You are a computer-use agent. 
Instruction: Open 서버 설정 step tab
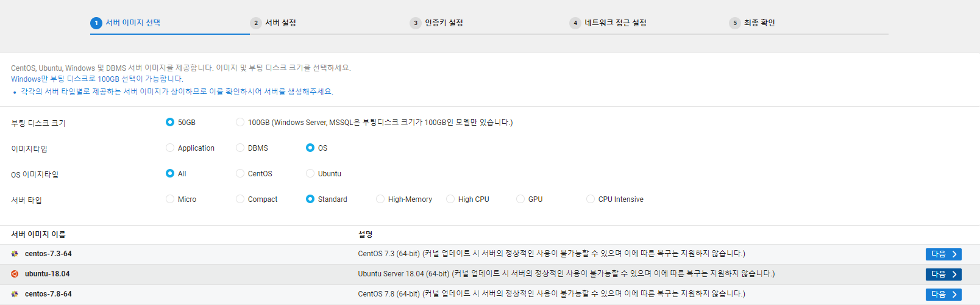(x=280, y=23)
